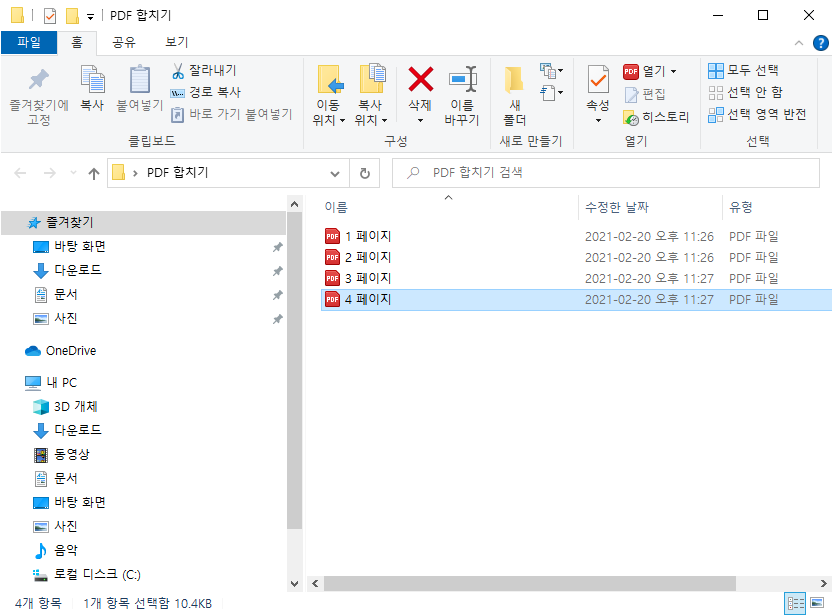This screenshot has height=616, width=833.
Task: Click the Back navigation arrow
Action: [20, 173]
